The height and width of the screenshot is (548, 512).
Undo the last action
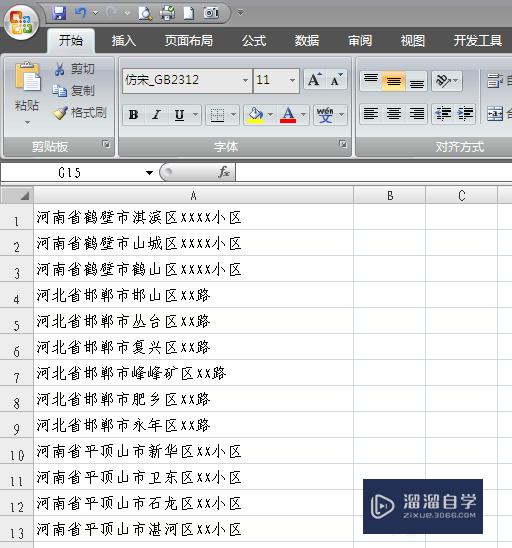[81, 13]
